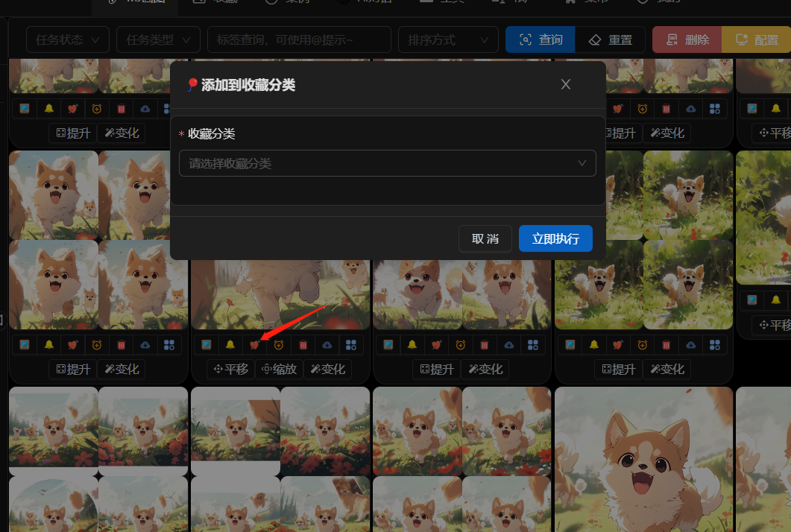The image size is (791, 532).
Task: Click cloud download icon in the card with 缩放 button
Action: click(x=327, y=345)
